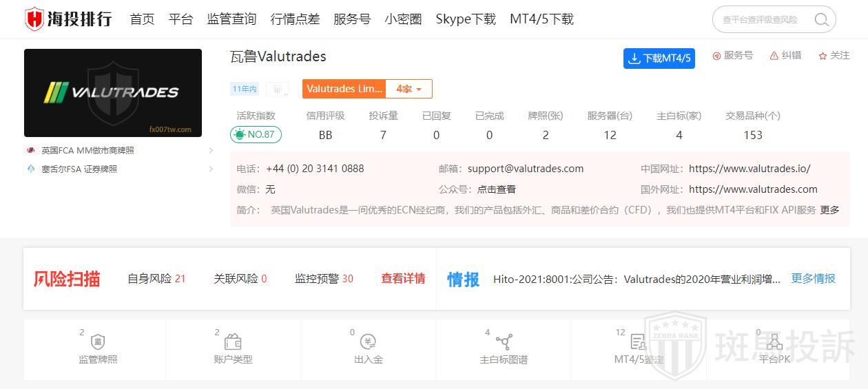Expand the 英国FCA MM做市商牌照 entry

coord(211,150)
